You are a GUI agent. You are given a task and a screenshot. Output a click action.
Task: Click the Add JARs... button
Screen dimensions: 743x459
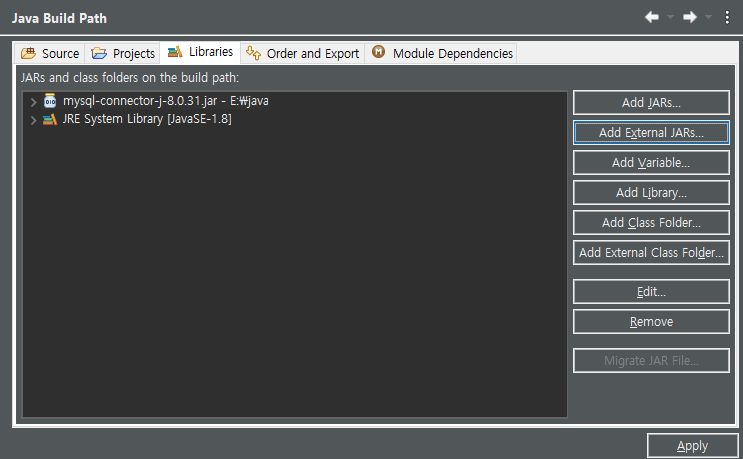click(x=651, y=103)
